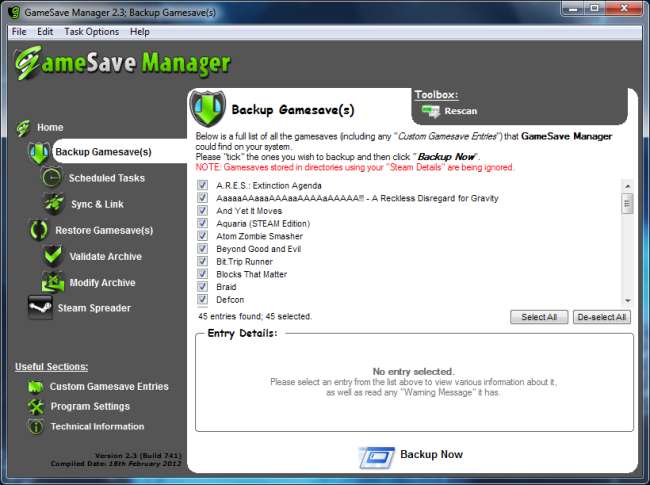Open Scheduled Tasks section
The width and height of the screenshot is (650, 485).
(x=107, y=178)
